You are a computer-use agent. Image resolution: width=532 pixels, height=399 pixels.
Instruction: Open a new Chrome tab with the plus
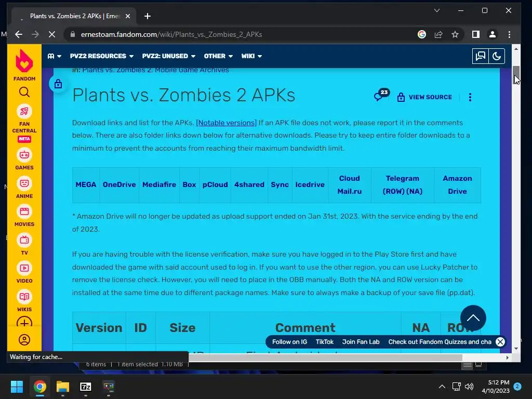pos(147,16)
